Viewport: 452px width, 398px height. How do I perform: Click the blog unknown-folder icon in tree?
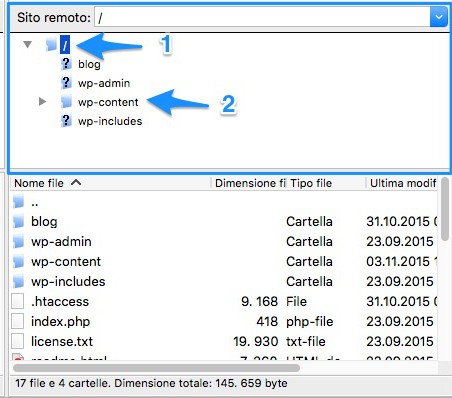[66, 63]
